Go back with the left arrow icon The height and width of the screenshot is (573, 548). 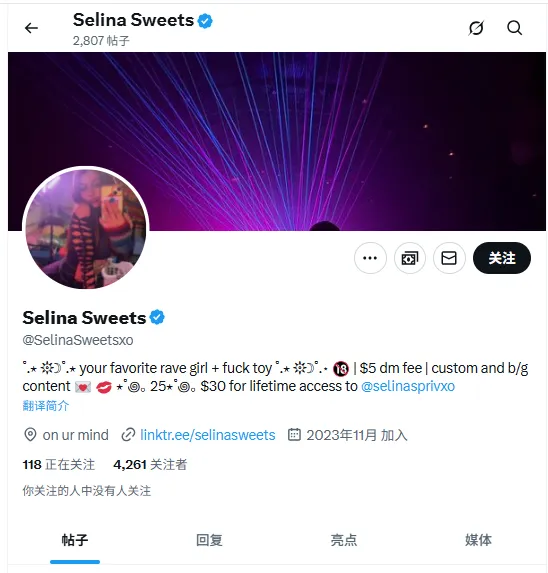tap(31, 28)
